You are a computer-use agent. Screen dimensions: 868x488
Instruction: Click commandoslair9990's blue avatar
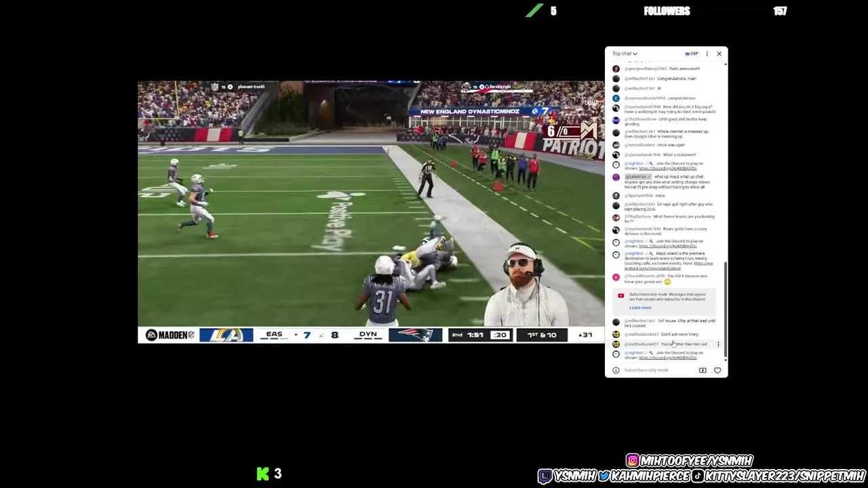tap(616, 98)
